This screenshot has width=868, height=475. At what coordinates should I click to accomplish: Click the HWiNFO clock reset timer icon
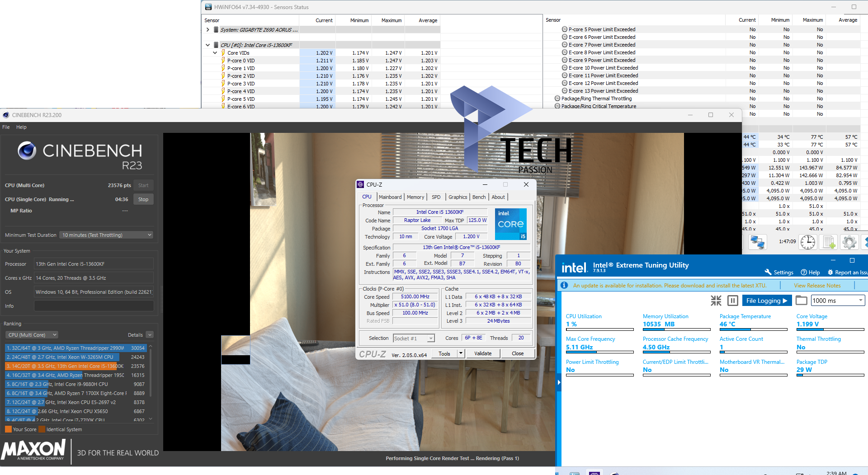tap(807, 242)
